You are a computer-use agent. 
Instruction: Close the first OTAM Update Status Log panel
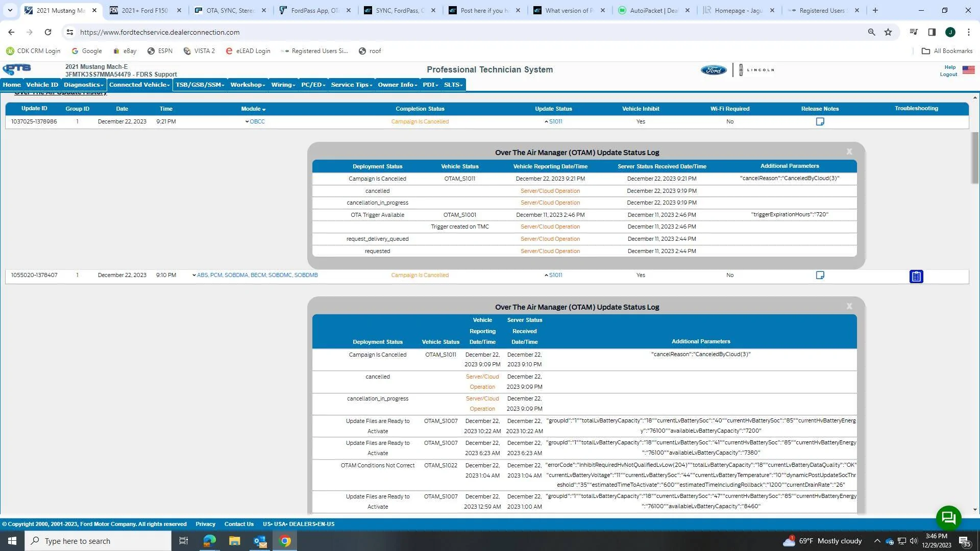click(x=849, y=152)
